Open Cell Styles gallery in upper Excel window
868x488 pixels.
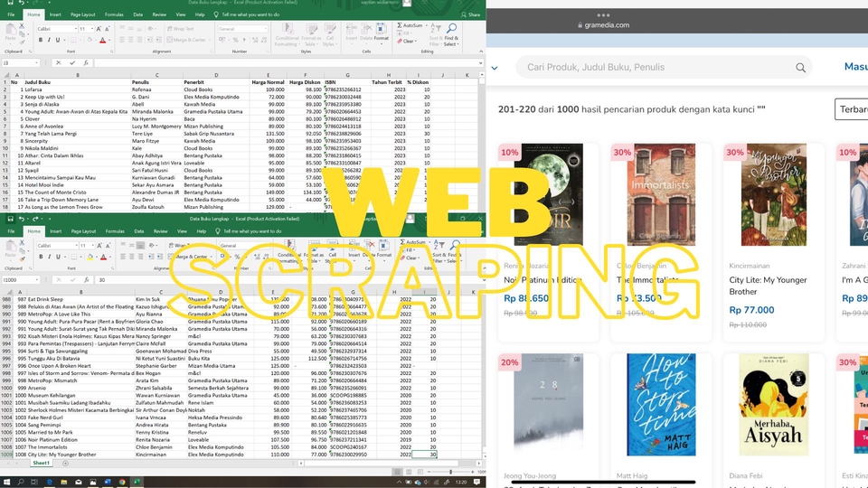tap(329, 35)
